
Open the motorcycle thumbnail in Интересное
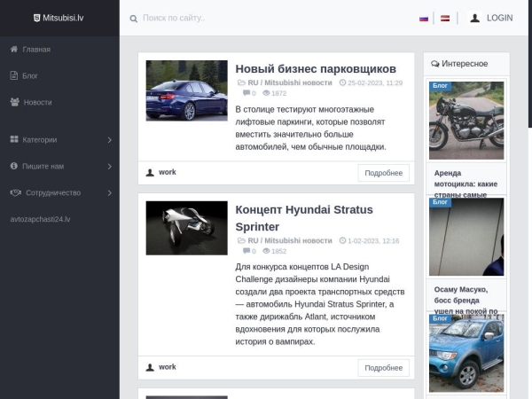(466, 121)
